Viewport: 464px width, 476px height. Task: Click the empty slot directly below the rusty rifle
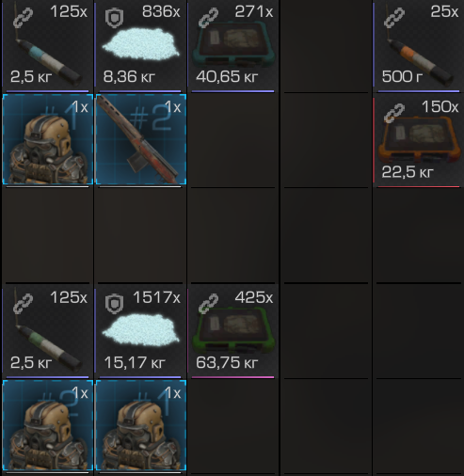pyautogui.click(x=140, y=236)
